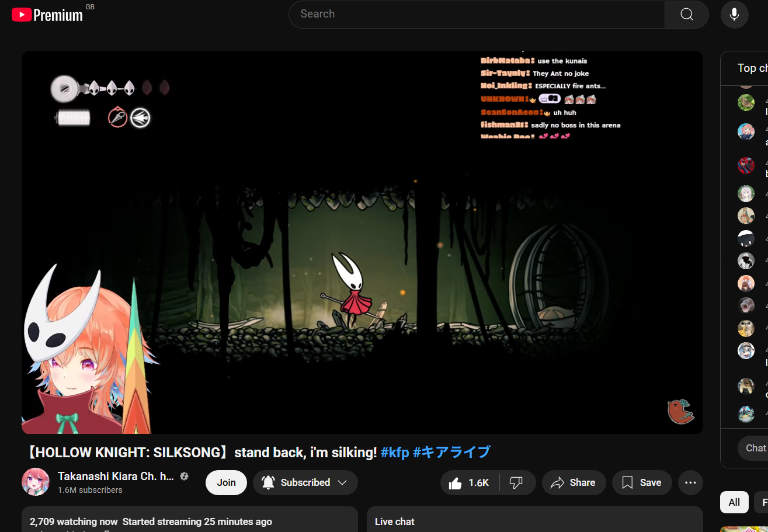Screen dimensions: 768x532
Task: Open the black blob chat avatar
Action: click(x=746, y=238)
